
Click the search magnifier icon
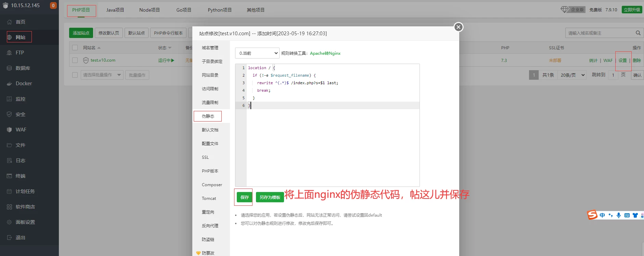point(638,33)
